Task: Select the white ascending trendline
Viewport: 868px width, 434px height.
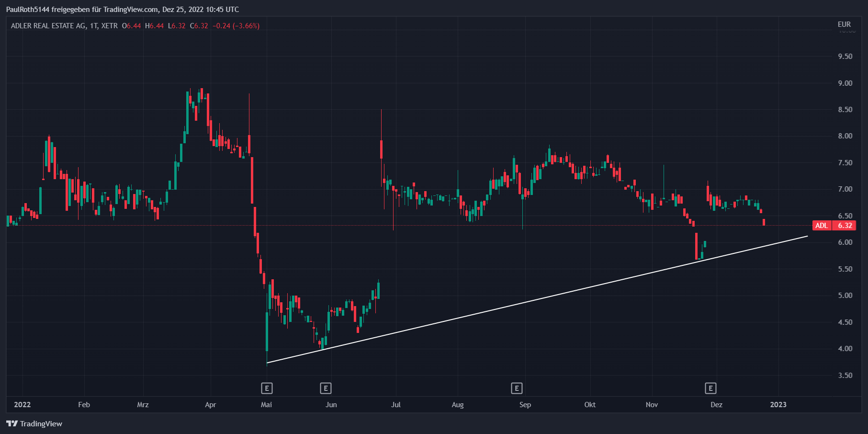Action: coord(536,300)
